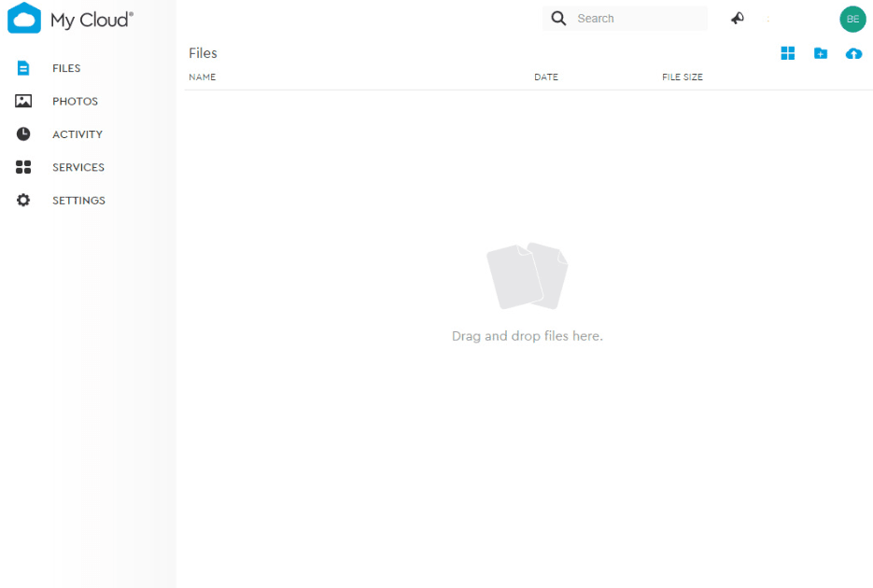Upload files using the cloud upload icon
Image resolution: width=873 pixels, height=588 pixels.
853,53
